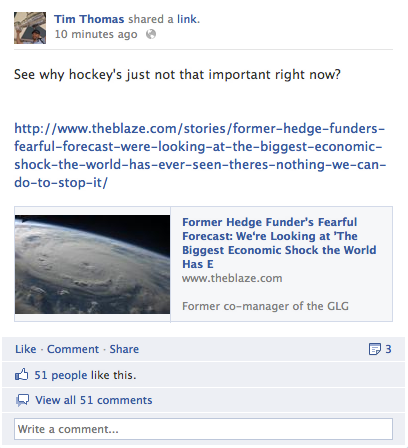Click the hurricane Earth article thumbnail

[92, 264]
